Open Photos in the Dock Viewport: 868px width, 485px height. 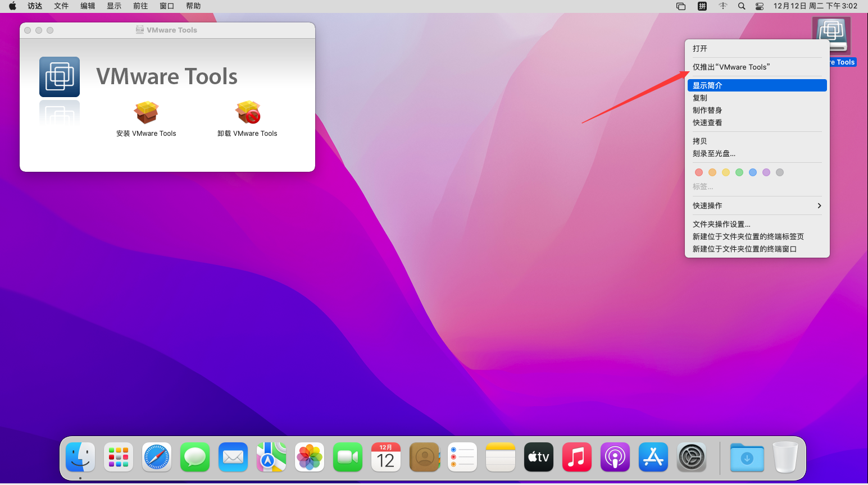310,457
